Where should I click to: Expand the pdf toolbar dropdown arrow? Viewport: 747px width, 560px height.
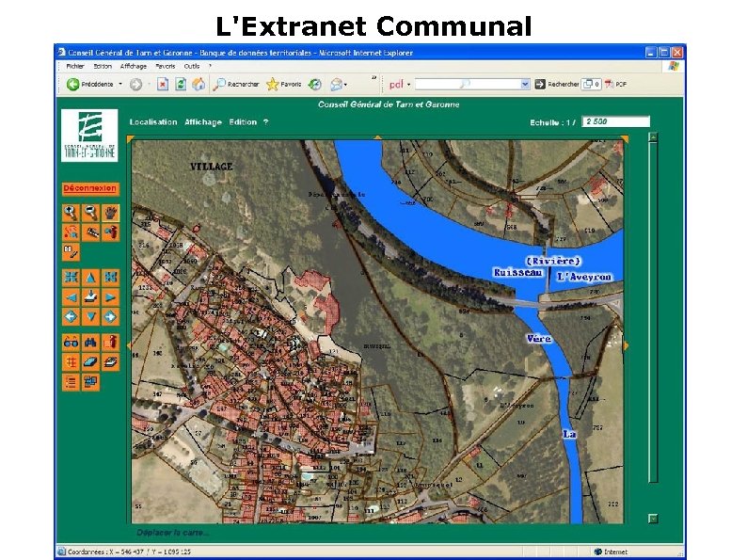tap(408, 85)
